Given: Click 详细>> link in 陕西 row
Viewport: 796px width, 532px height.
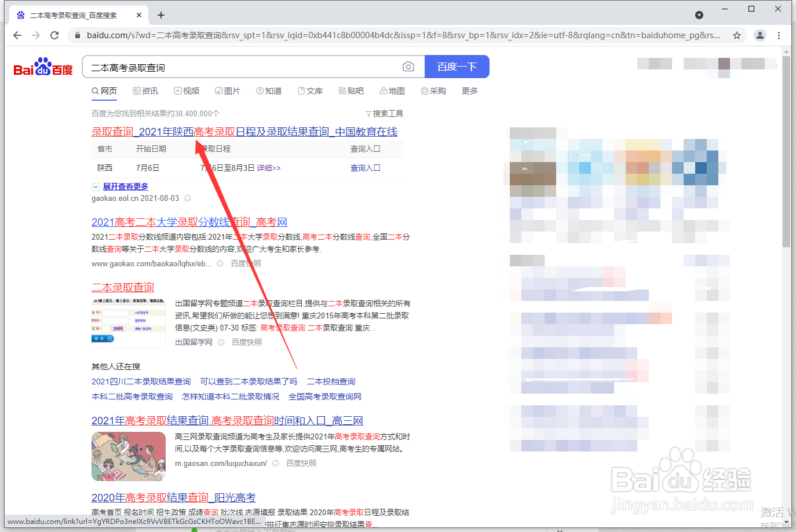Looking at the screenshot, I should (x=269, y=168).
